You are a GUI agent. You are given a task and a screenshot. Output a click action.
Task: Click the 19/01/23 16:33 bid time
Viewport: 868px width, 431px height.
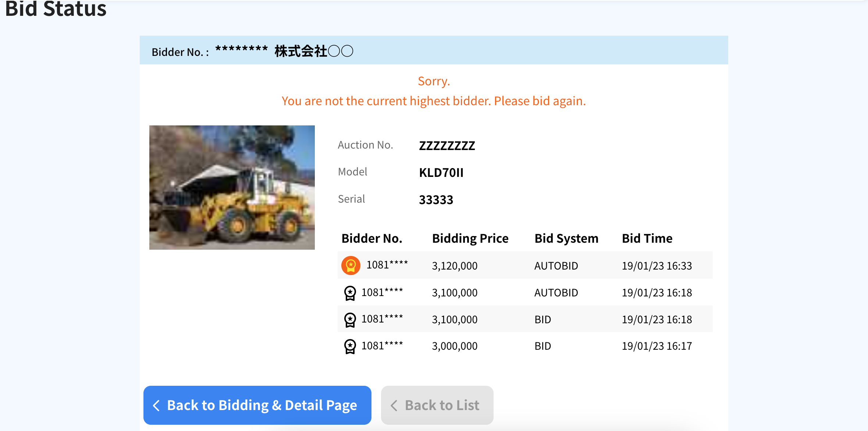(657, 266)
